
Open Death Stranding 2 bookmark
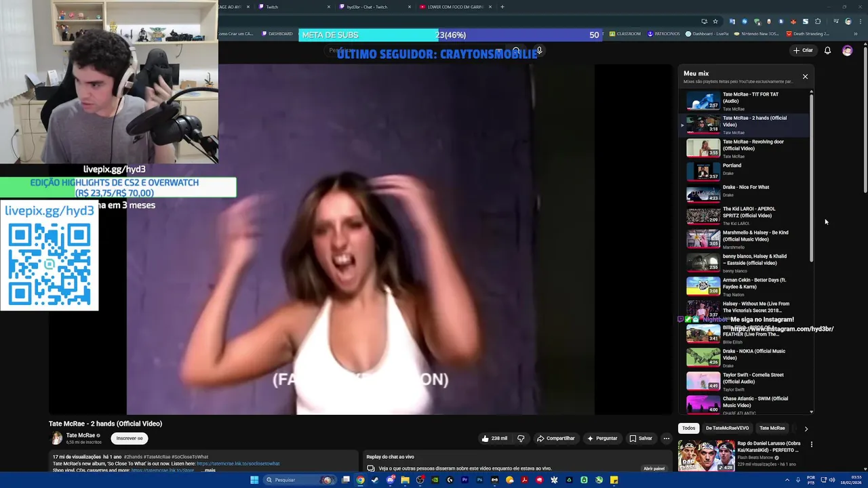tap(808, 34)
